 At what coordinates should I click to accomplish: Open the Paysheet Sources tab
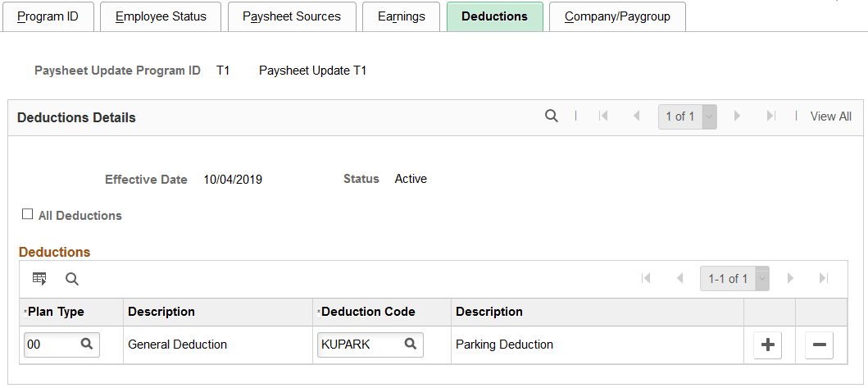tap(292, 16)
